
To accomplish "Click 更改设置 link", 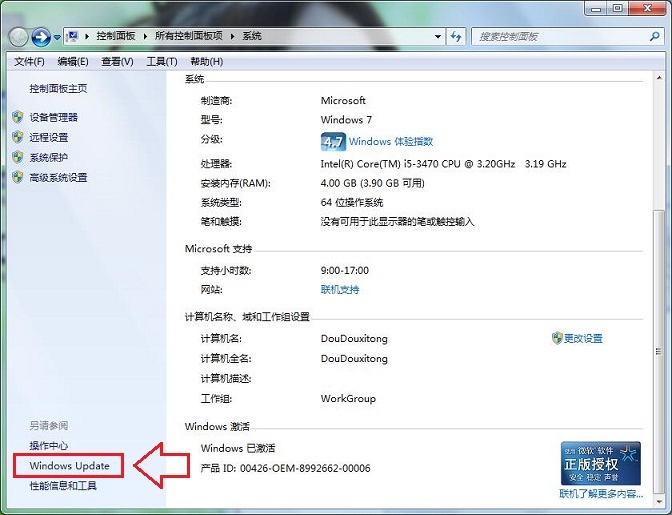I will click(x=583, y=338).
